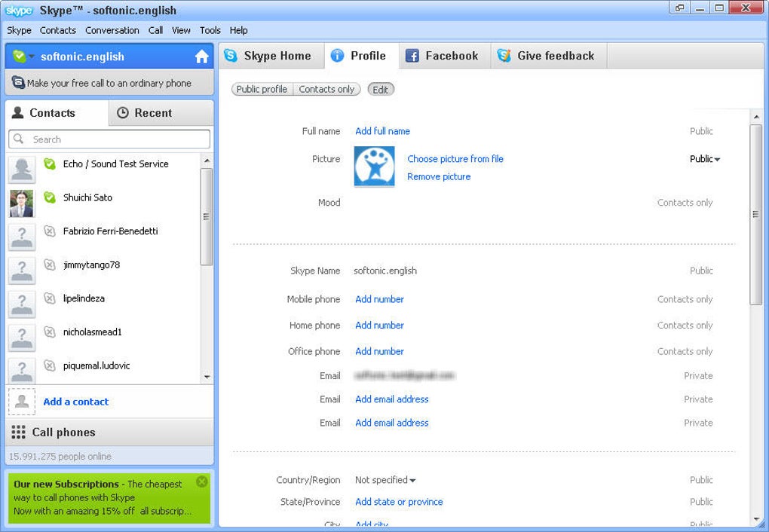Click the Echo / Sound Test Service avatar
Screen dimensions: 769x532
coord(22,169)
